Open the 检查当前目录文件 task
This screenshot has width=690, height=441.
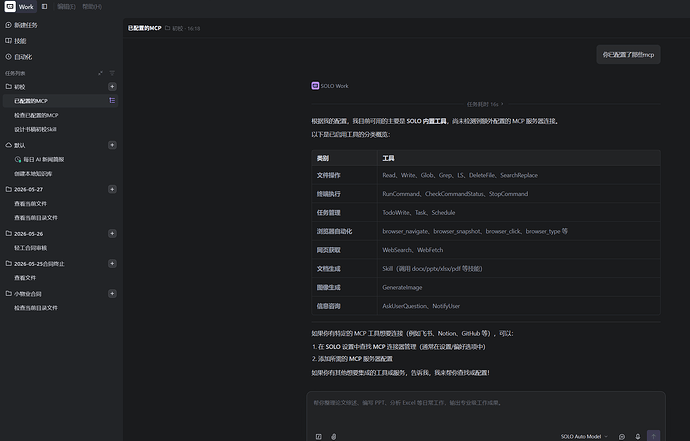pyautogui.click(x=36, y=308)
